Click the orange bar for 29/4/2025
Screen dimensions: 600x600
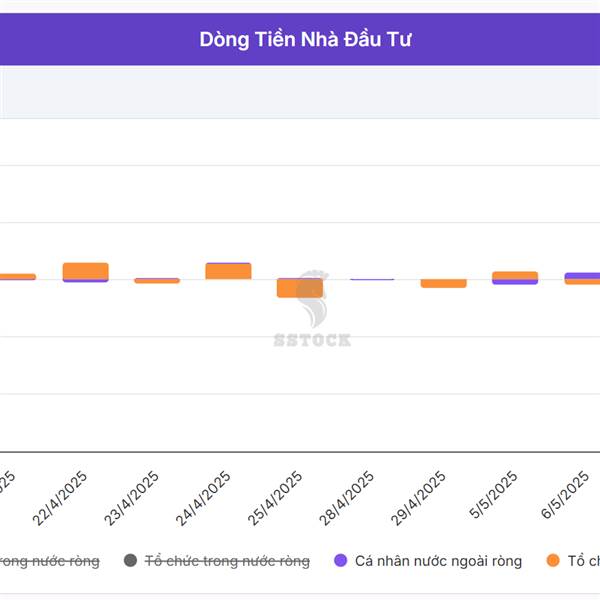[443, 284]
